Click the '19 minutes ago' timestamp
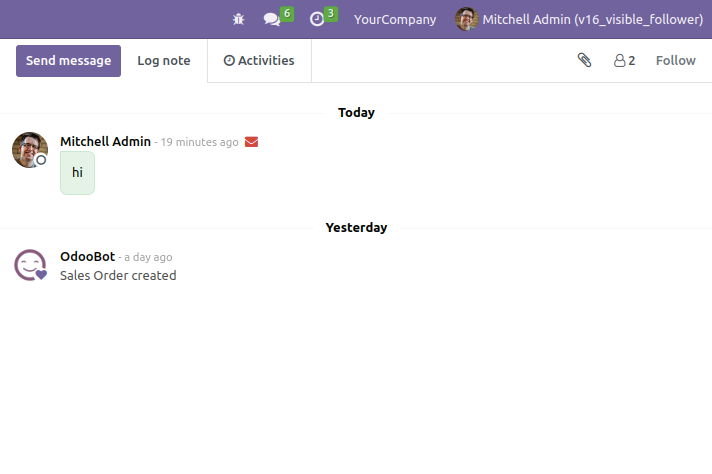The image size is (712, 474). (199, 142)
